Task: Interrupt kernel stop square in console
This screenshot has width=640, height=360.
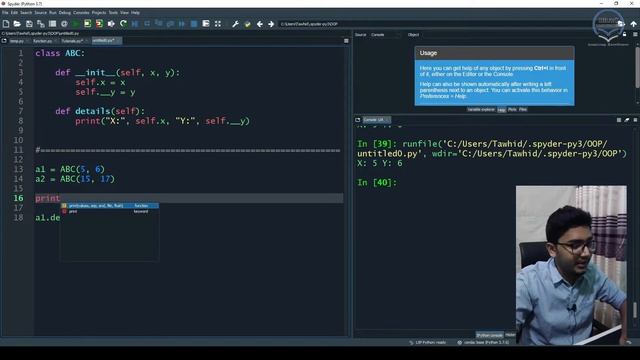Action: (x=619, y=120)
